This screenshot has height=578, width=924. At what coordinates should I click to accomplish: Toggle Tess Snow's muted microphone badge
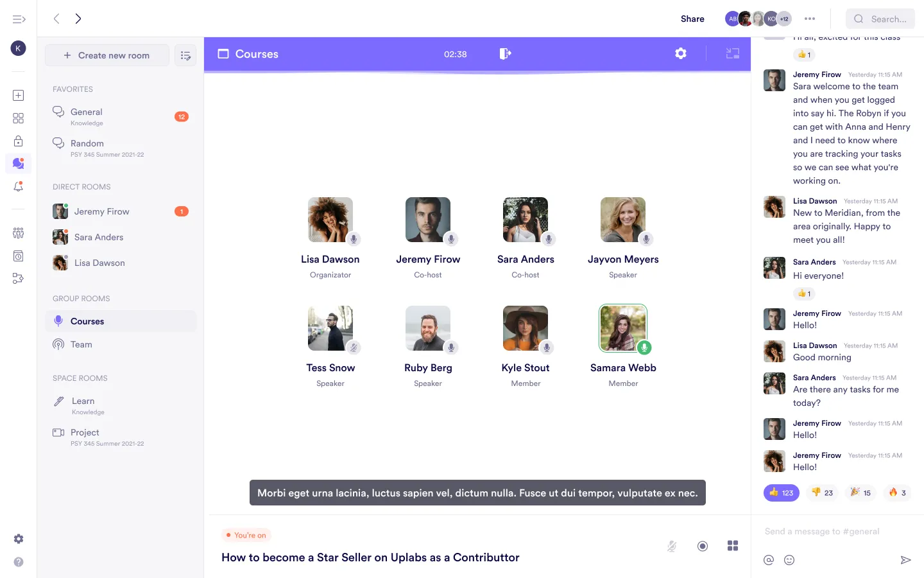coord(353,347)
